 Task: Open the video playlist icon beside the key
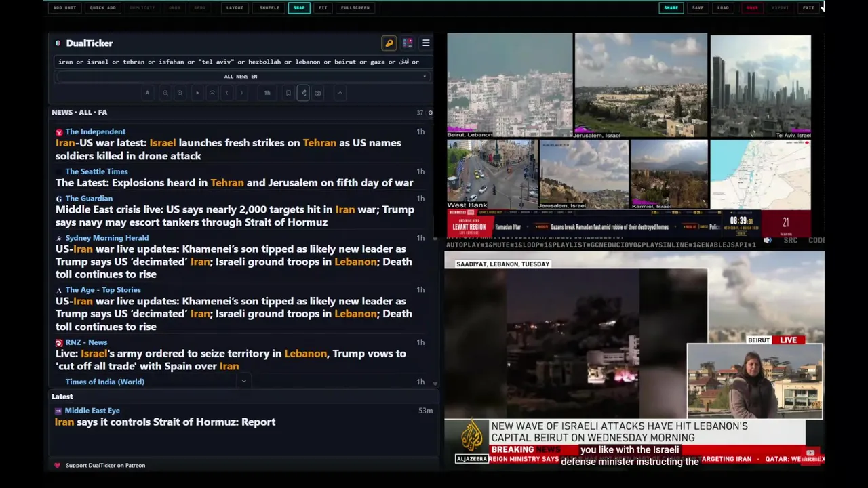click(408, 43)
